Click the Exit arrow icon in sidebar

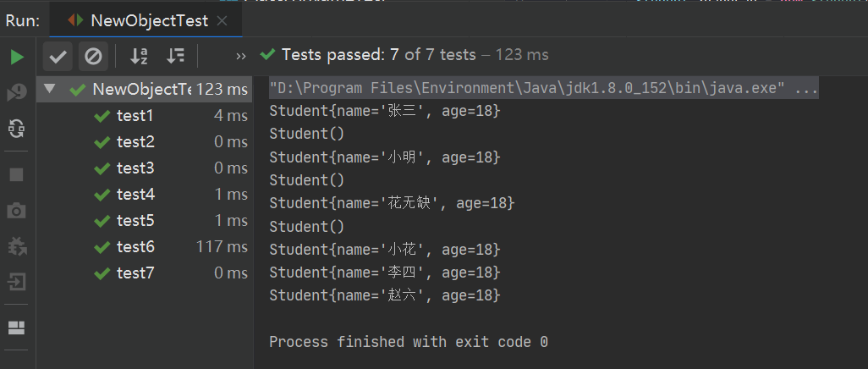point(17,281)
